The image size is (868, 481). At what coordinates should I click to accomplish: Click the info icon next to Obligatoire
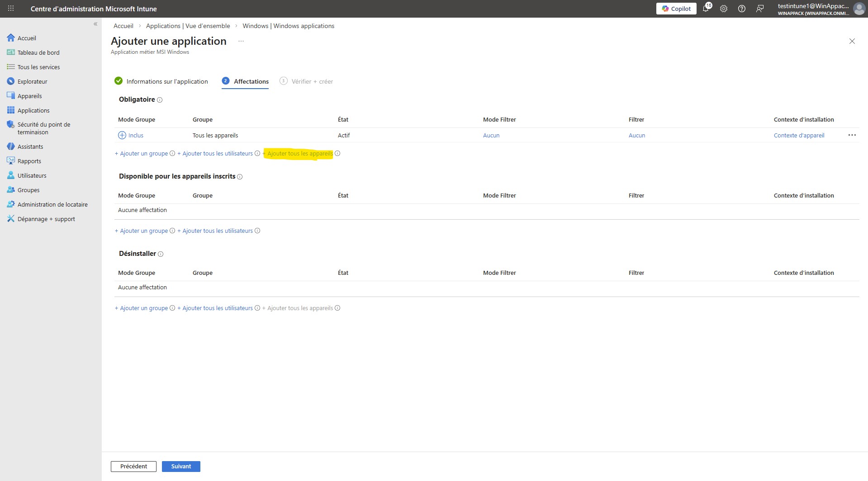pos(160,100)
